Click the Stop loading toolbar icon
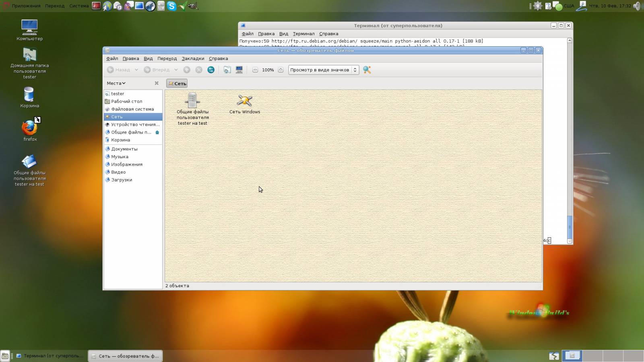The image size is (644, 362). 199,70
